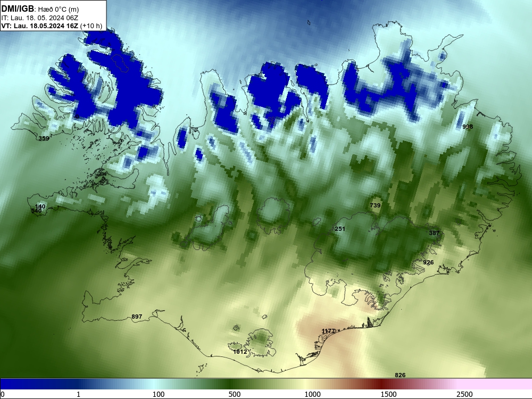The width and height of the screenshot is (532, 399).
Task: Click the legend label 2500
Action: (464, 394)
